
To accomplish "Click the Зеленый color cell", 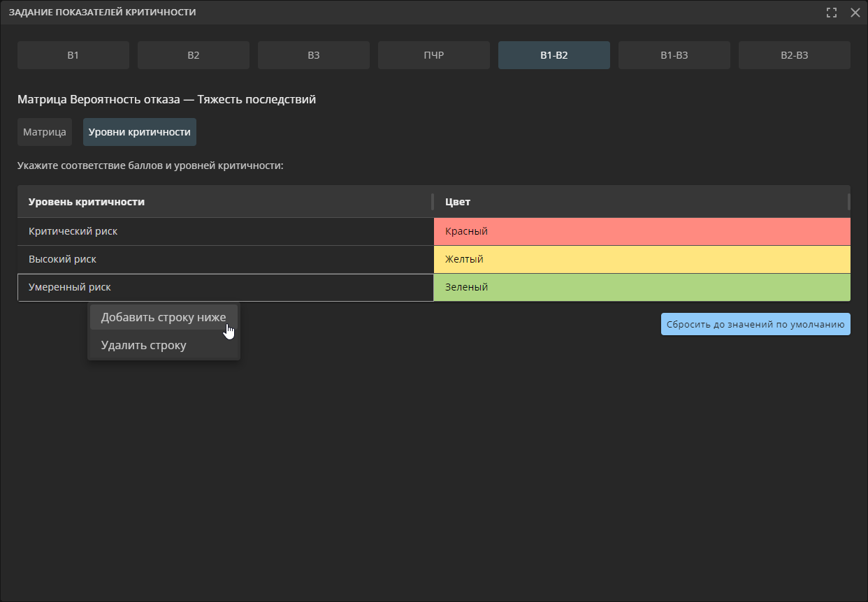I will coord(642,287).
